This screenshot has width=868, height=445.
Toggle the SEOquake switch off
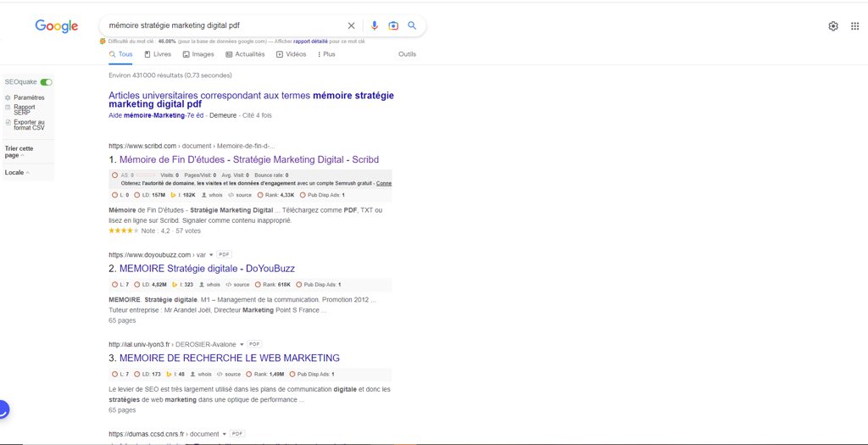click(47, 82)
